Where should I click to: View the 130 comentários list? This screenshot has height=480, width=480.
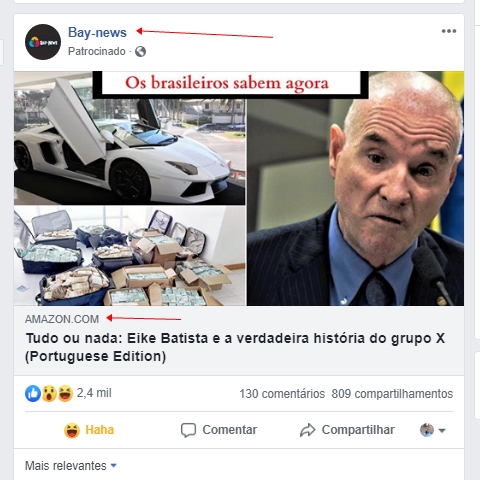[x=282, y=394]
